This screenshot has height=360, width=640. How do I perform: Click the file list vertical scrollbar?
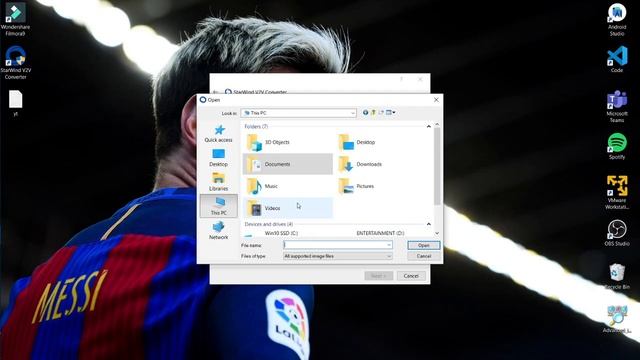[x=437, y=166]
